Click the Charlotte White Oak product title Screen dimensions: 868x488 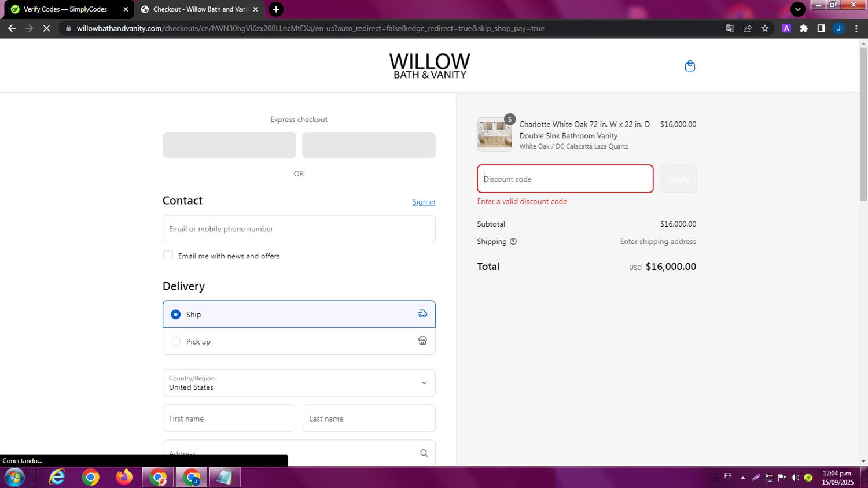coord(584,130)
